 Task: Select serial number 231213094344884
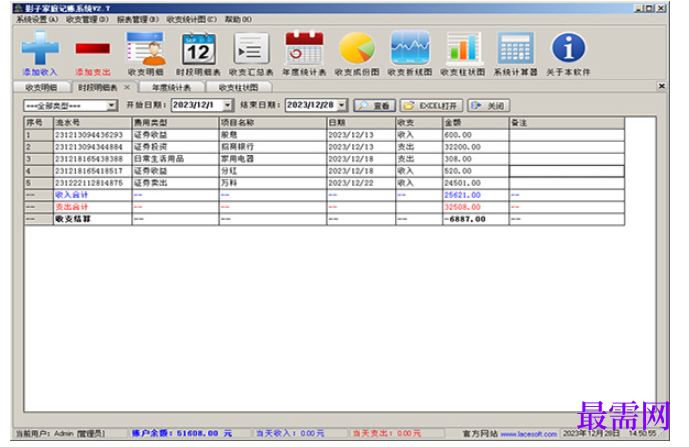pos(92,147)
